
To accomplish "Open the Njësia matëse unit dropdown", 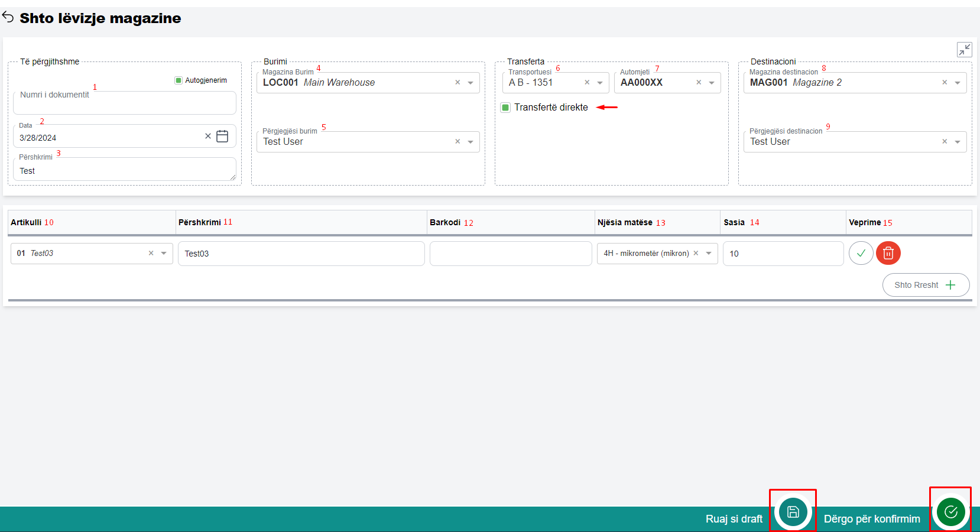I will 709,253.
